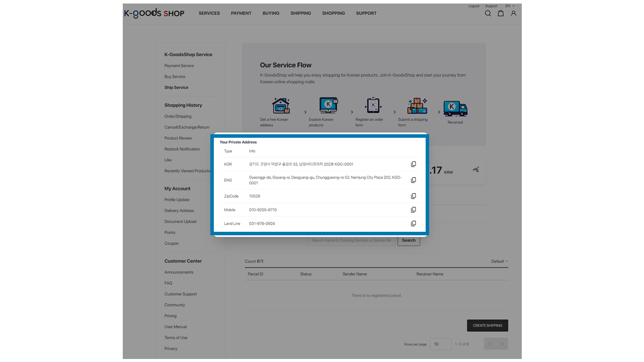Expand the EN language dropdown
The width and height of the screenshot is (644, 362).
click(510, 6)
